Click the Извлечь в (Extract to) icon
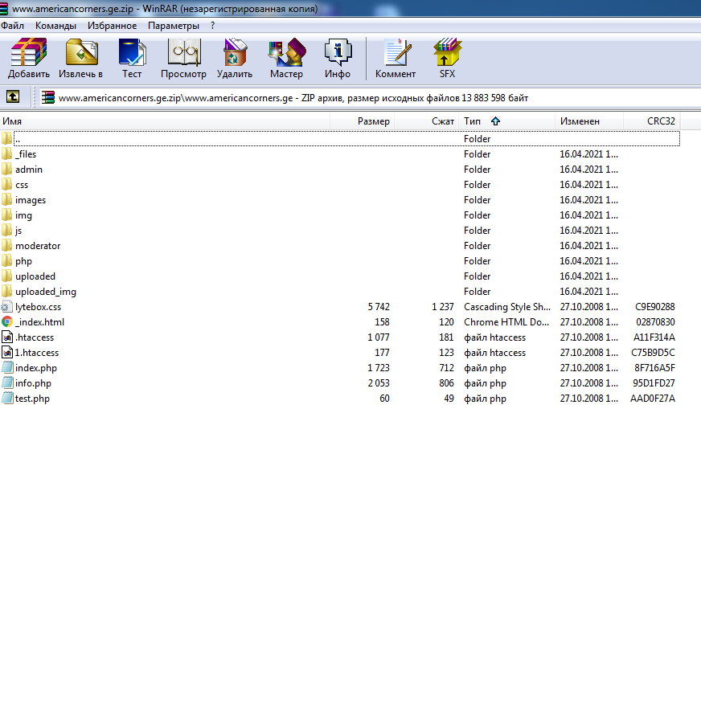This screenshot has height=728, width=701. [80, 58]
